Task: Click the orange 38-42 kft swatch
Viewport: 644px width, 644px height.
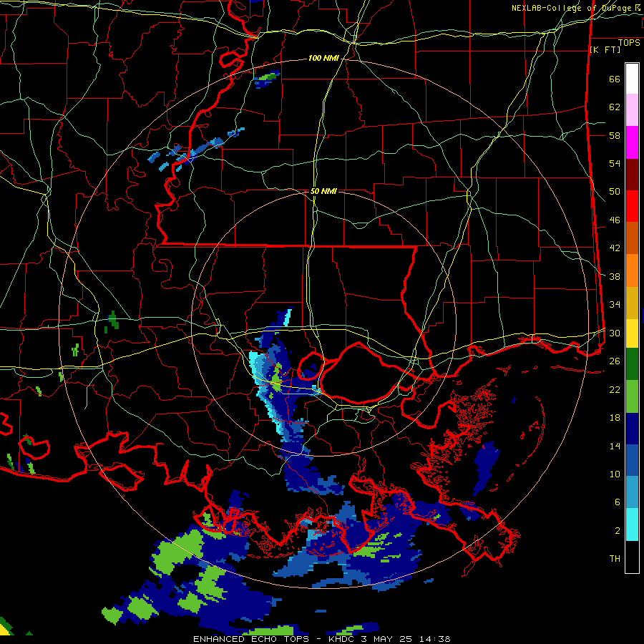Action: pyautogui.click(x=632, y=270)
